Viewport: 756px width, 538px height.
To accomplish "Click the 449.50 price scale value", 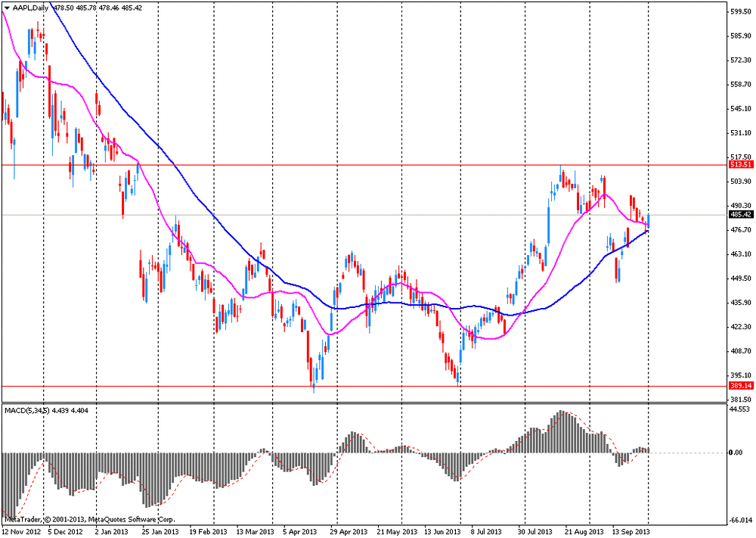I will pyautogui.click(x=742, y=278).
